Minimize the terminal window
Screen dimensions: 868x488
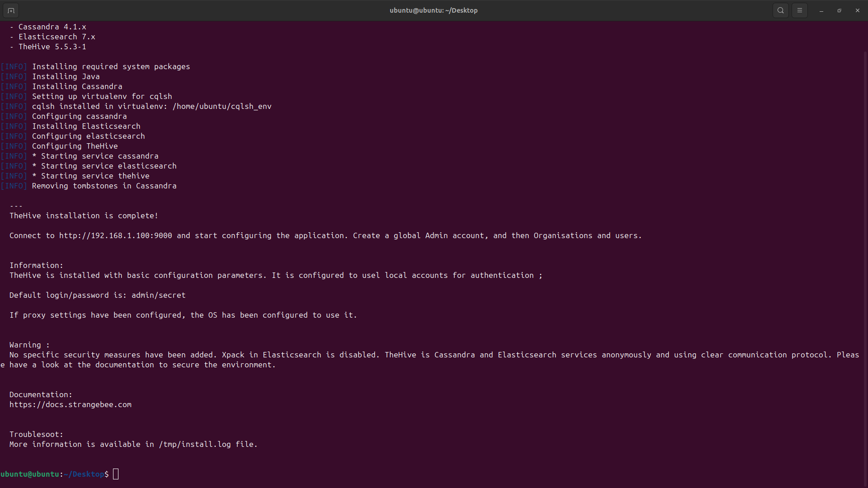pos(821,10)
